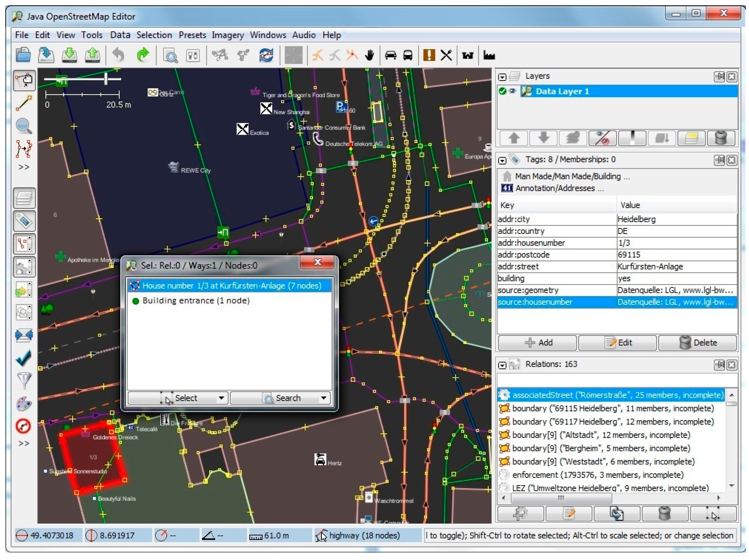The height and width of the screenshot is (560, 749).
Task: Select boundary[9] Altstadt relation
Action: coord(612,435)
